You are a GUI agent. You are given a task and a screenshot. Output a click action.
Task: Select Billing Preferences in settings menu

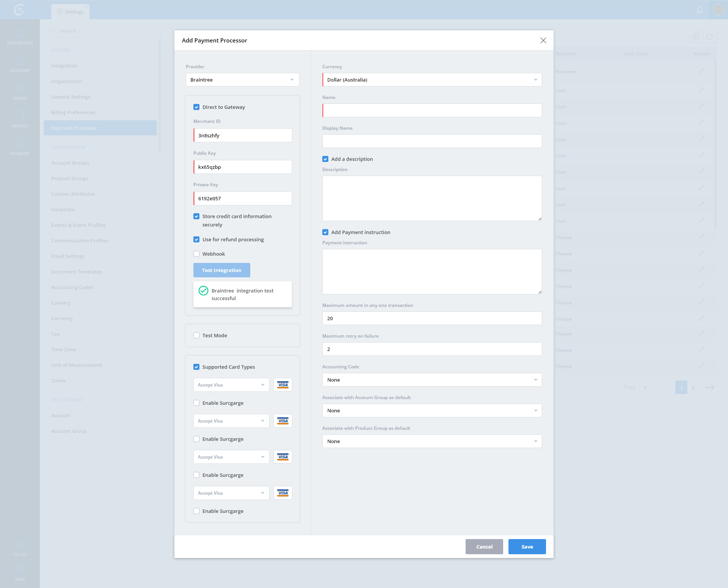pos(73,112)
